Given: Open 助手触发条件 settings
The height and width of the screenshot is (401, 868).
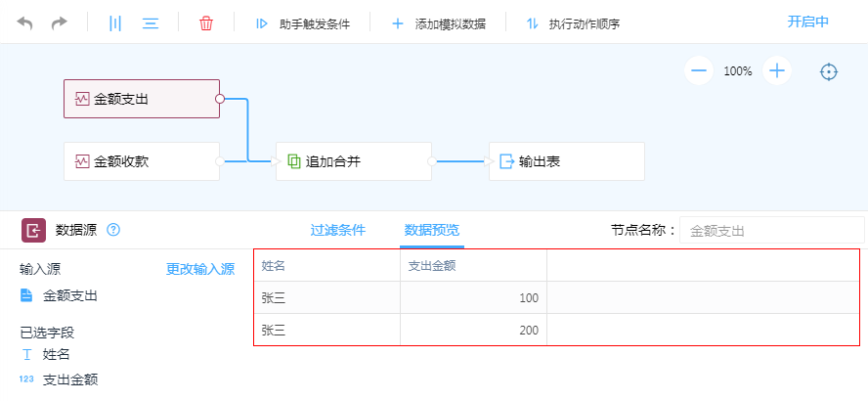Looking at the screenshot, I should pyautogui.click(x=302, y=23).
